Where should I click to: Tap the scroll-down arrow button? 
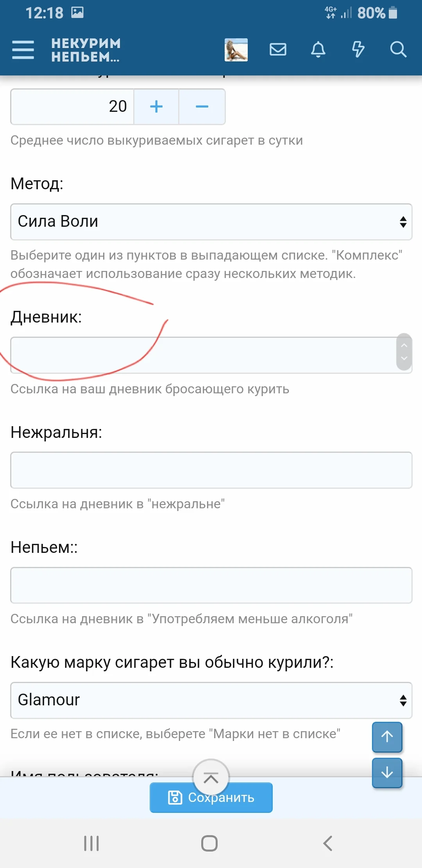[387, 773]
